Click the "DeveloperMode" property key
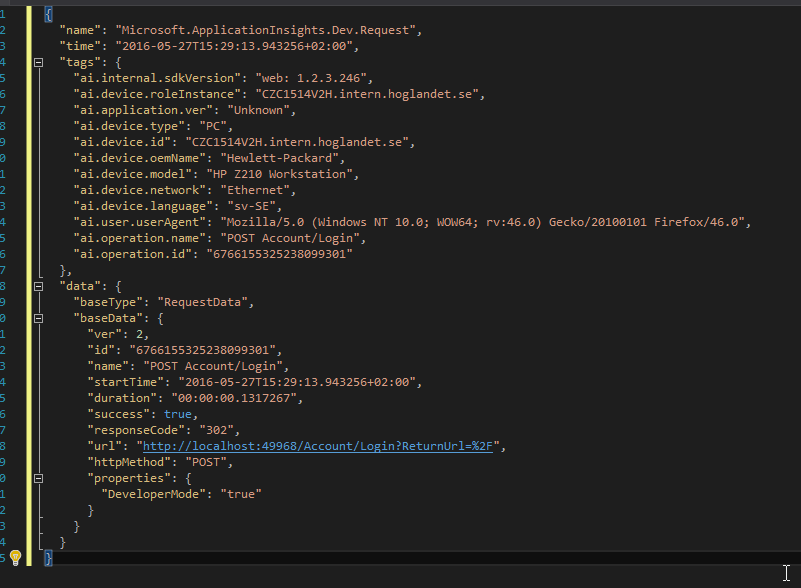The height and width of the screenshot is (588, 801). point(153,494)
